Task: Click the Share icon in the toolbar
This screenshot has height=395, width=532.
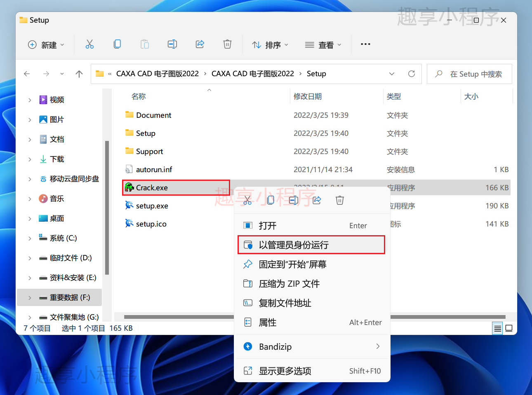Action: coord(200,44)
